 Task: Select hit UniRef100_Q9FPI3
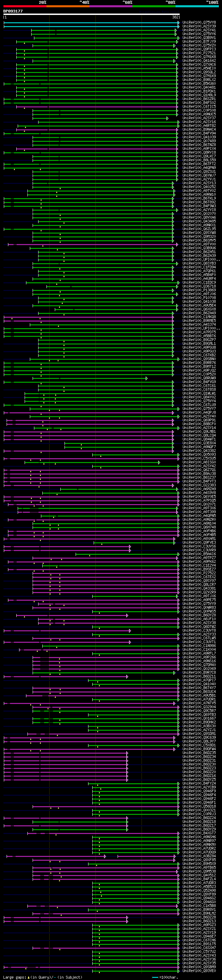coord(199,49)
